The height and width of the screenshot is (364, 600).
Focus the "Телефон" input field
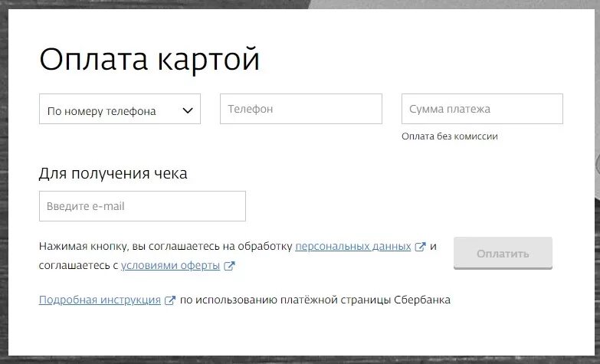tap(300, 109)
